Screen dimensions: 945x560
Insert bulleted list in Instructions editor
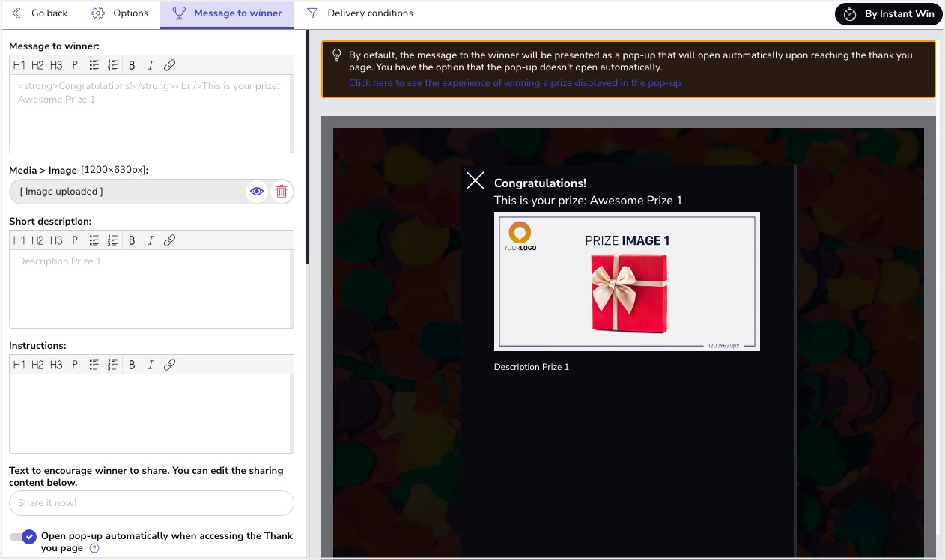[x=94, y=365]
